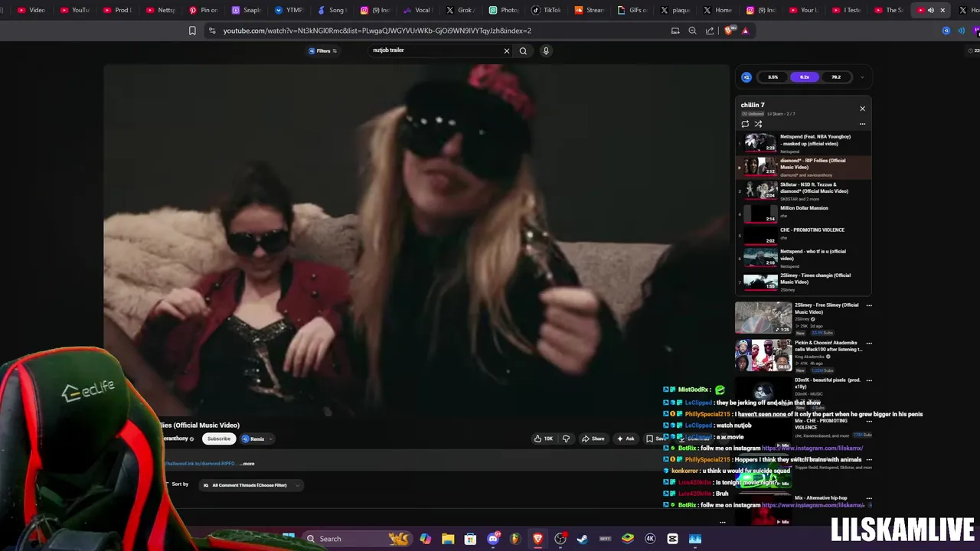The image size is (980, 551).
Task: Select the 3.5% stat pill
Action: pyautogui.click(x=773, y=77)
